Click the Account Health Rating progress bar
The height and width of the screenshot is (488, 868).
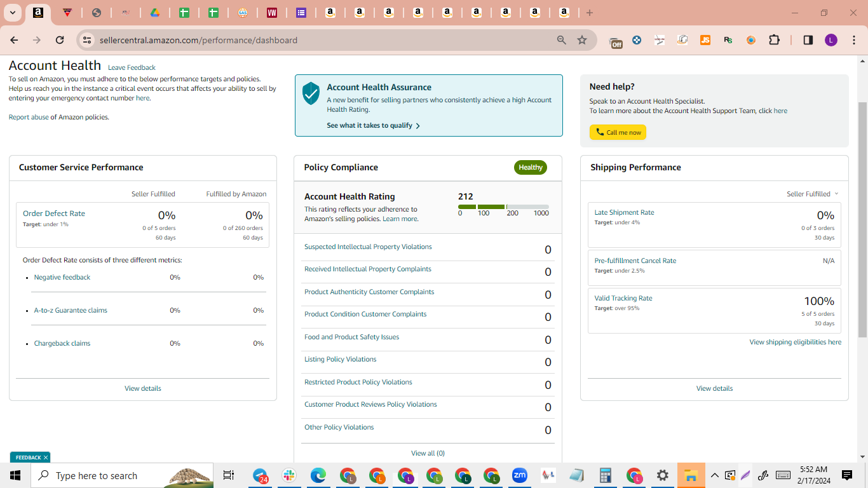(503, 207)
